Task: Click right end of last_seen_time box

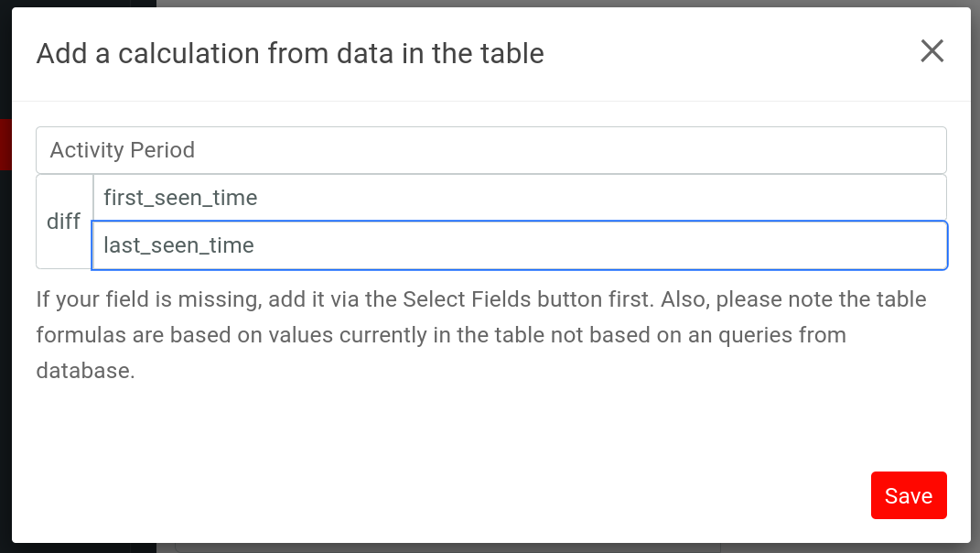Action: click(x=924, y=245)
